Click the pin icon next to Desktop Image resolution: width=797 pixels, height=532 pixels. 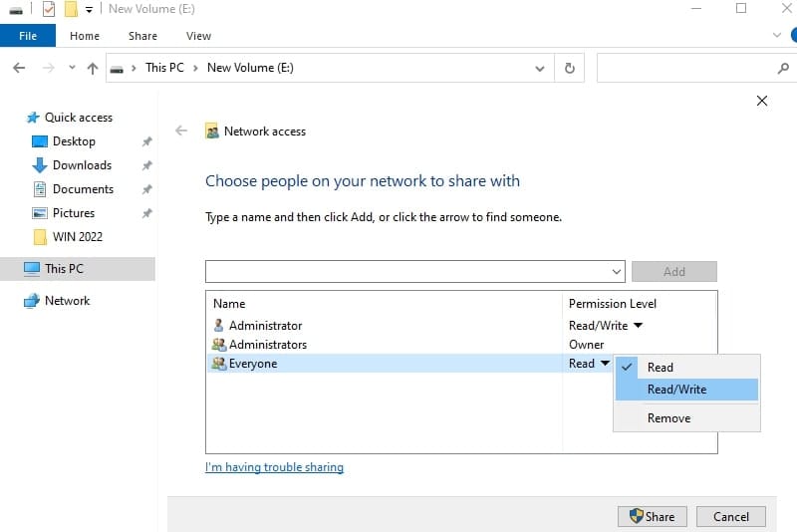(x=146, y=141)
